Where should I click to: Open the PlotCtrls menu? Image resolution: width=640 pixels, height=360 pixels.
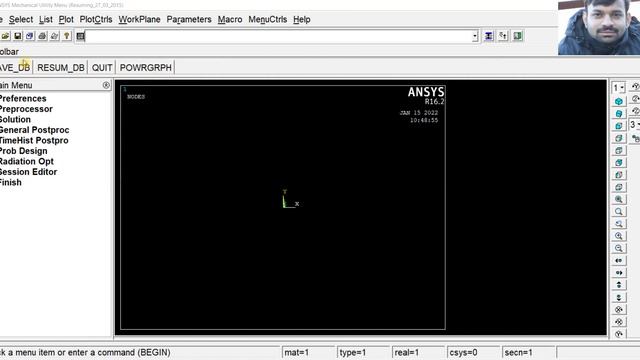(96, 20)
